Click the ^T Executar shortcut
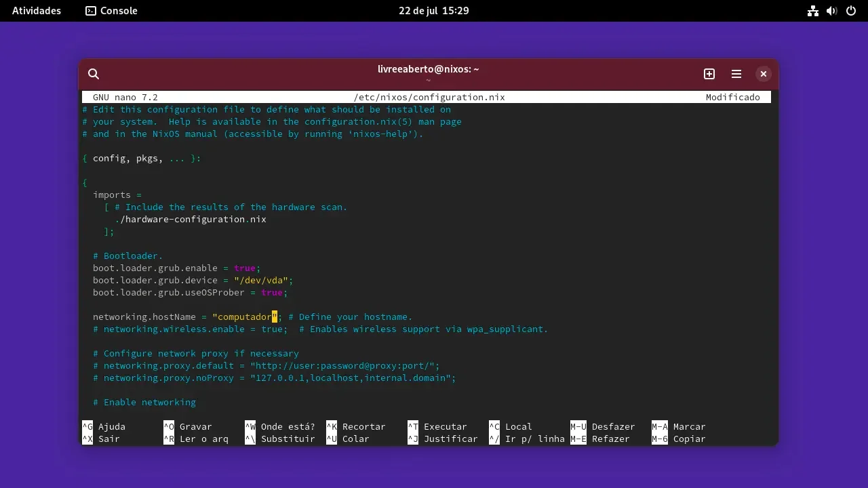 (x=437, y=427)
